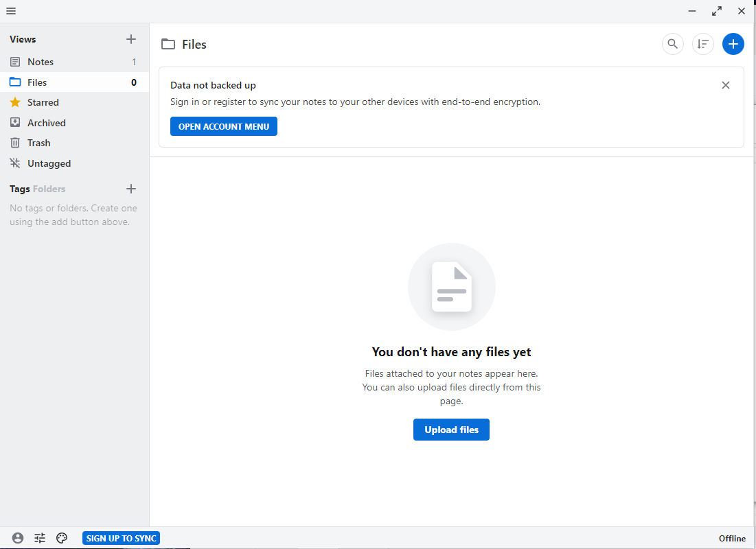Open the Starred view
Screen dimensions: 756x549
pos(43,102)
